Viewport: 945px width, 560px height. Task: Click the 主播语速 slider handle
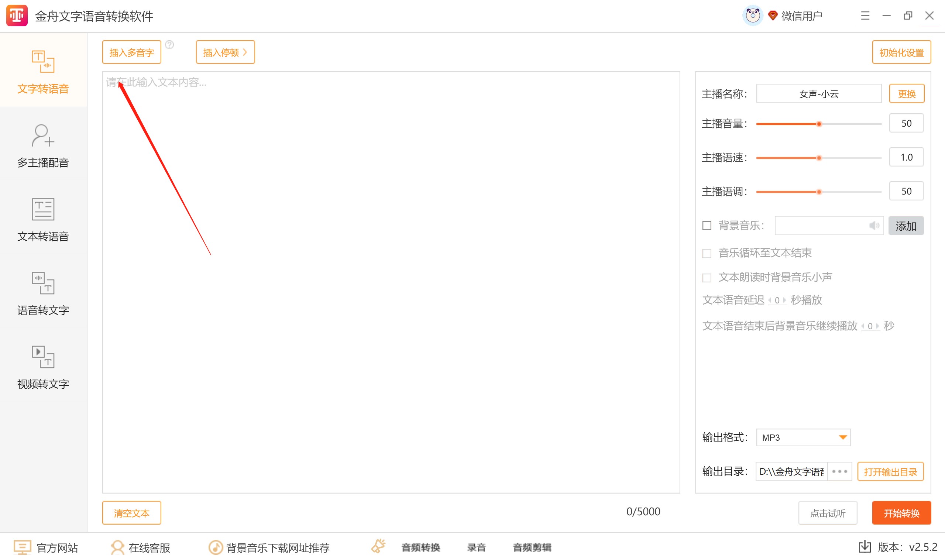click(x=819, y=158)
